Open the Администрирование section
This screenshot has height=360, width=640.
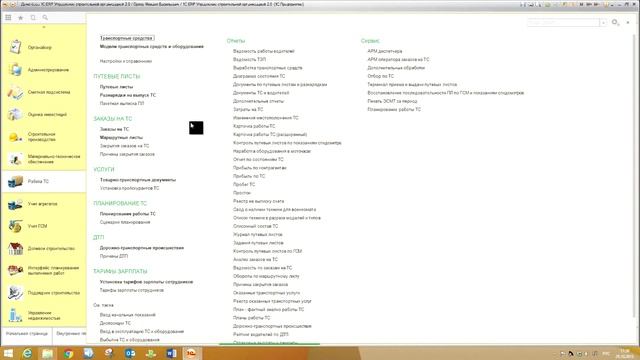pos(43,70)
